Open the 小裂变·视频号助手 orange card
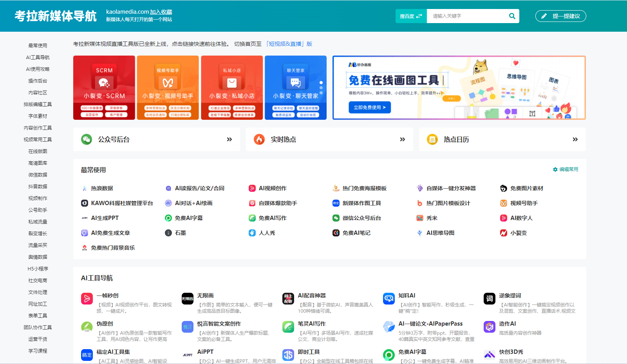This screenshot has width=627, height=364. (168, 88)
